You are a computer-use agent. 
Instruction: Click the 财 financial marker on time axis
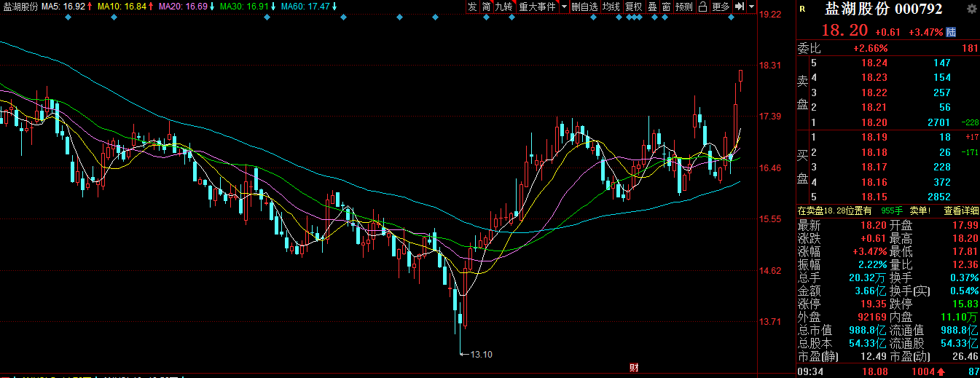tap(634, 368)
